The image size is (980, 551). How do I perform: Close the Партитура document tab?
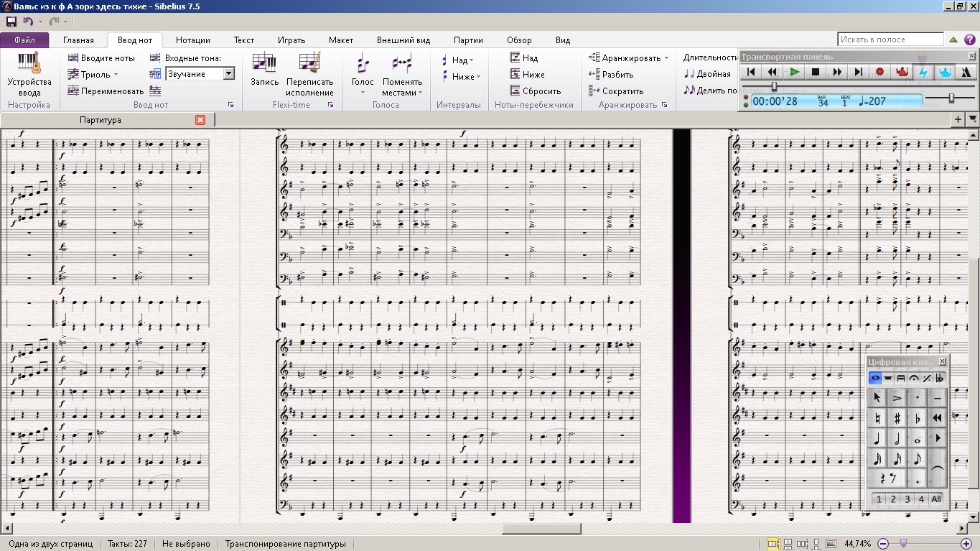(200, 120)
